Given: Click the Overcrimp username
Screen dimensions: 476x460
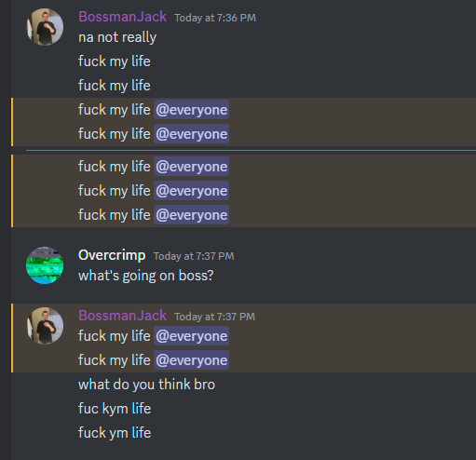Looking at the screenshot, I should [112, 255].
